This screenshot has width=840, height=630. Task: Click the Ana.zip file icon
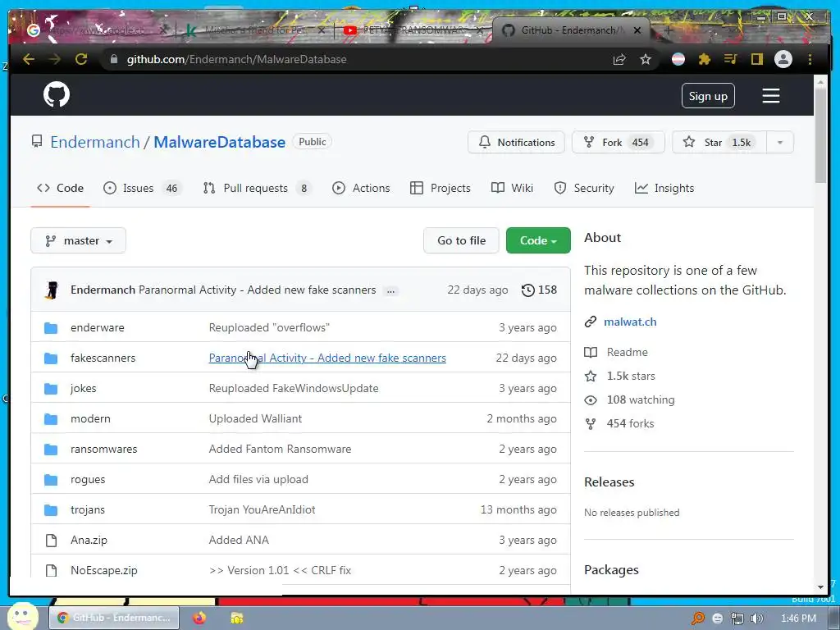pyautogui.click(x=51, y=540)
